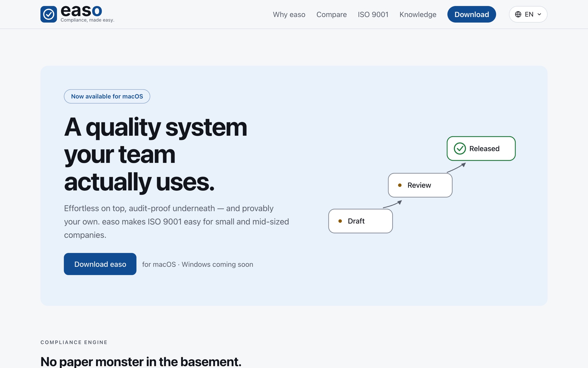Image resolution: width=588 pixels, height=368 pixels.
Task: Expand the EN language dropdown chevron
Action: click(539, 14)
